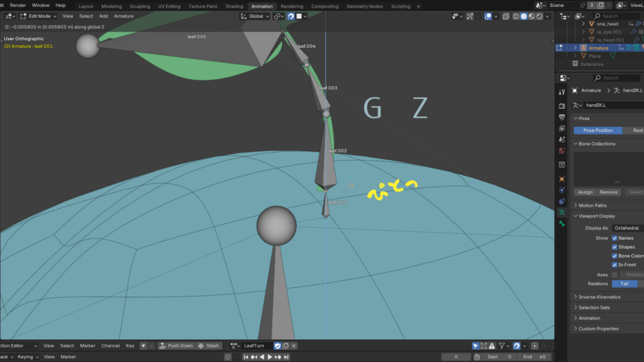This screenshot has height=362, width=644.
Task: Toggle snapping magnet in viewport header
Action: point(291,16)
